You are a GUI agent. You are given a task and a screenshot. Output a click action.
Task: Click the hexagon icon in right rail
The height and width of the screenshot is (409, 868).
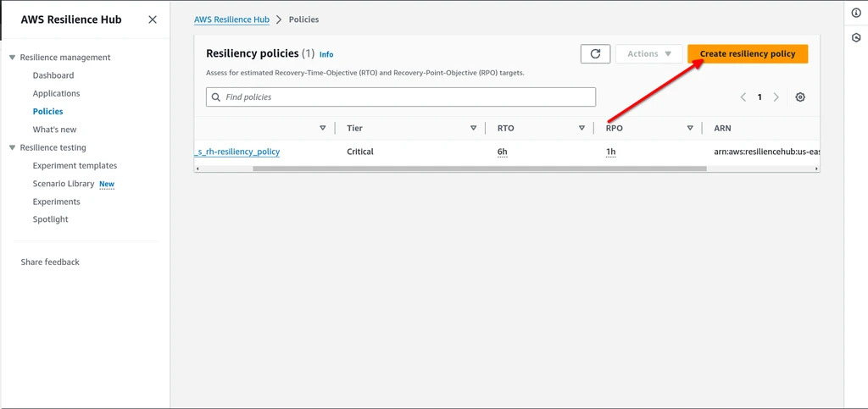856,37
